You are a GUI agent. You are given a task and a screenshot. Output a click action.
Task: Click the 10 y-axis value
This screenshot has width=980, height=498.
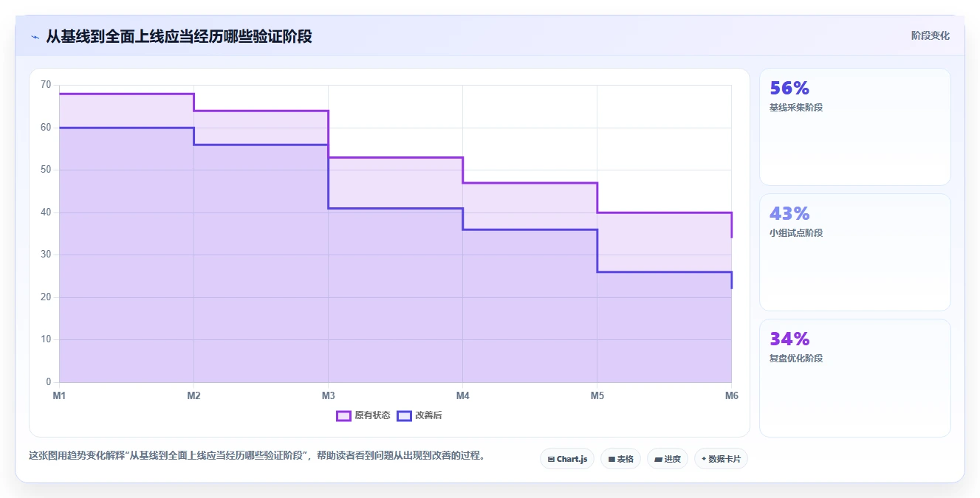[46, 339]
